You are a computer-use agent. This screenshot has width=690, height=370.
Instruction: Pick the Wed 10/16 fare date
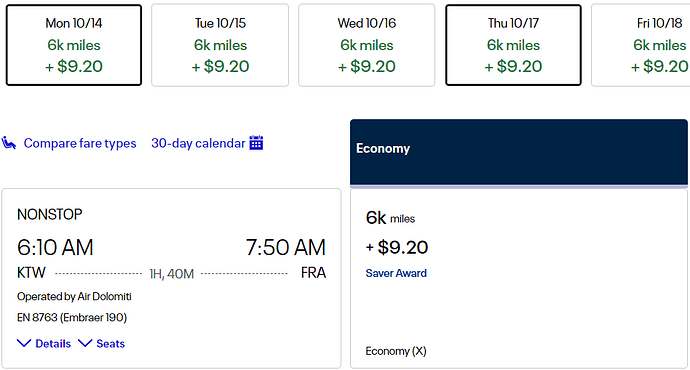click(x=367, y=45)
